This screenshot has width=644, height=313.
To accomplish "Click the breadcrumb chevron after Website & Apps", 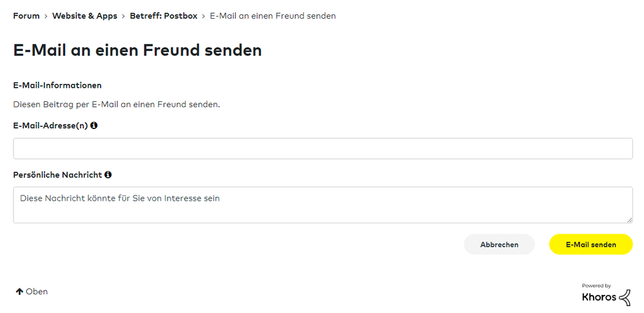I will pyautogui.click(x=123, y=16).
